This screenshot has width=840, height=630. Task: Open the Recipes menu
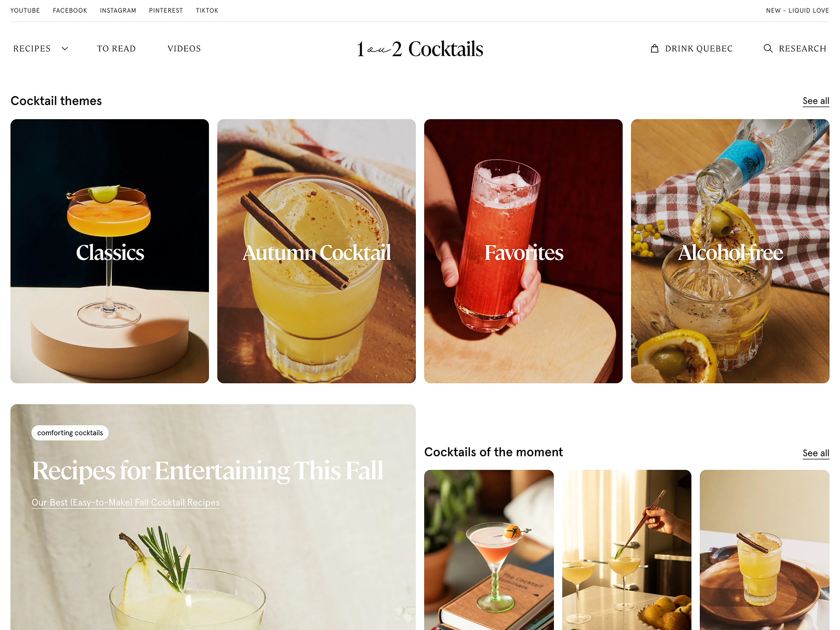(32, 49)
